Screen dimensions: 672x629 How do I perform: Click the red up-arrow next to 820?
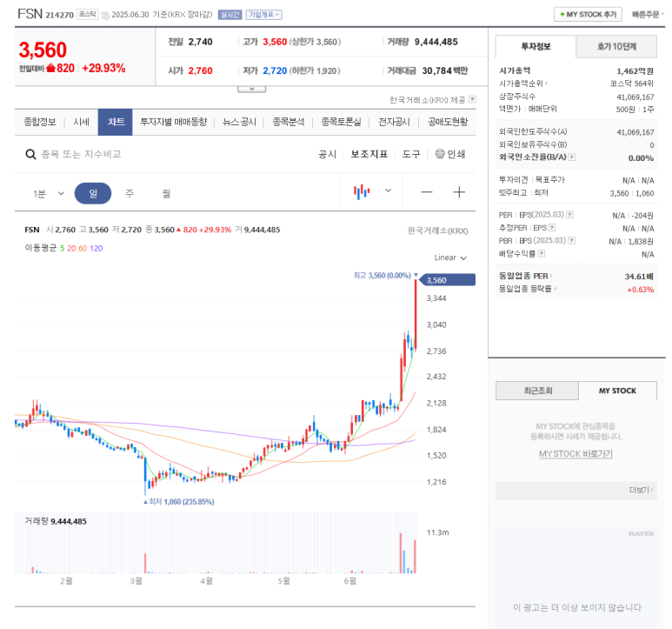pyautogui.click(x=50, y=68)
